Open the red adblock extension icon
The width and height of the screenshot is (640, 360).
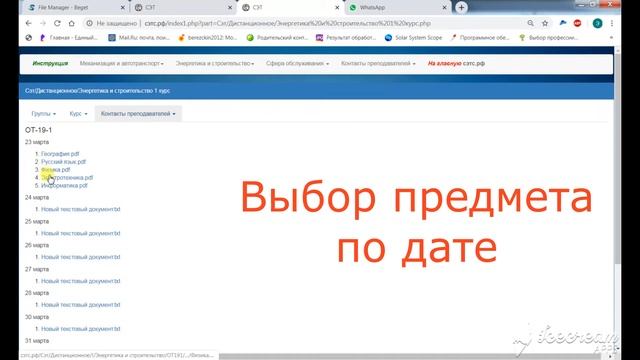[577, 23]
